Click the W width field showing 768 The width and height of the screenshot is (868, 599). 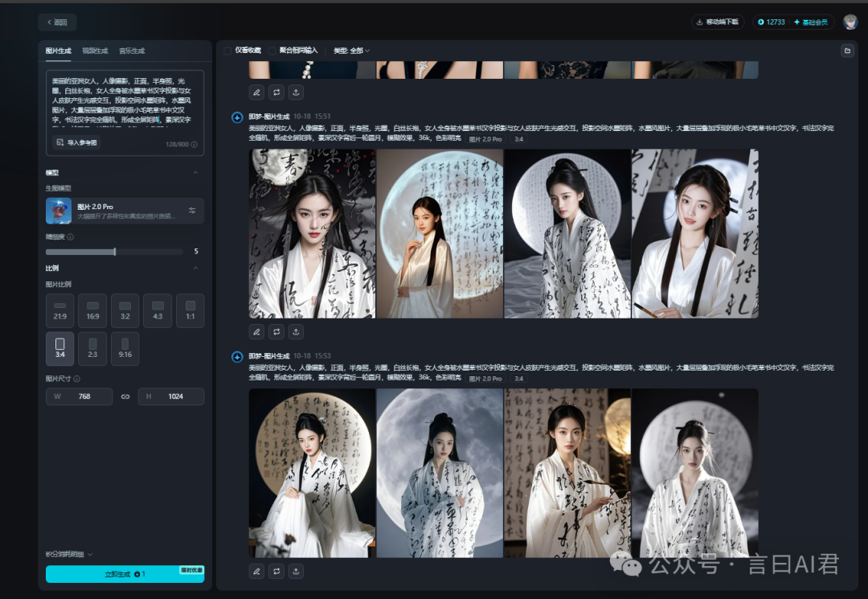coord(79,396)
